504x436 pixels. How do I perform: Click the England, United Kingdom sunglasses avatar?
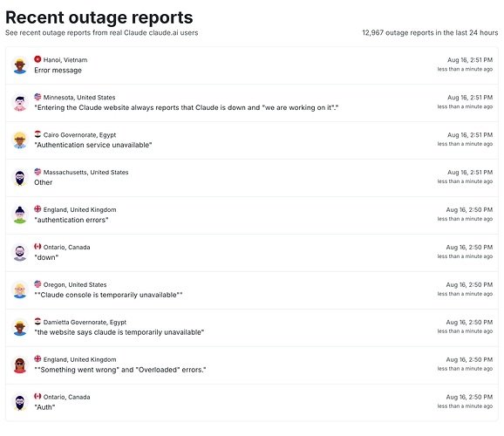coord(20,365)
